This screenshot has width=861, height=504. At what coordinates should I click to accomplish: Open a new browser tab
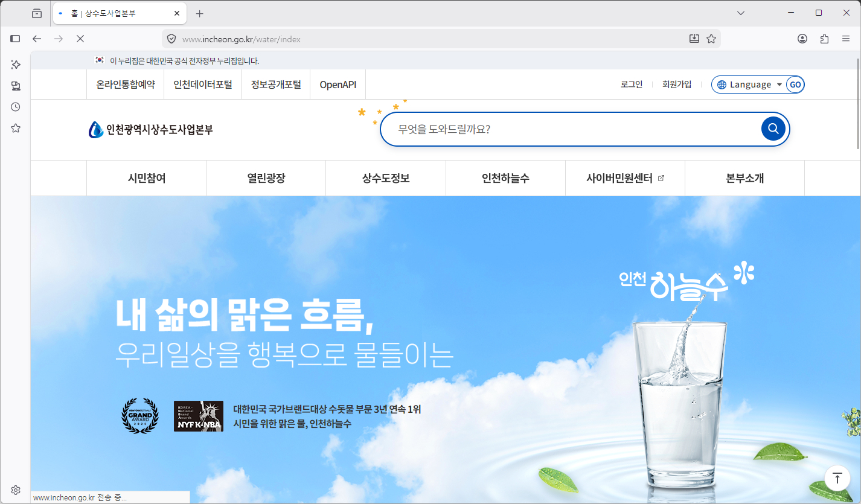pyautogui.click(x=200, y=13)
